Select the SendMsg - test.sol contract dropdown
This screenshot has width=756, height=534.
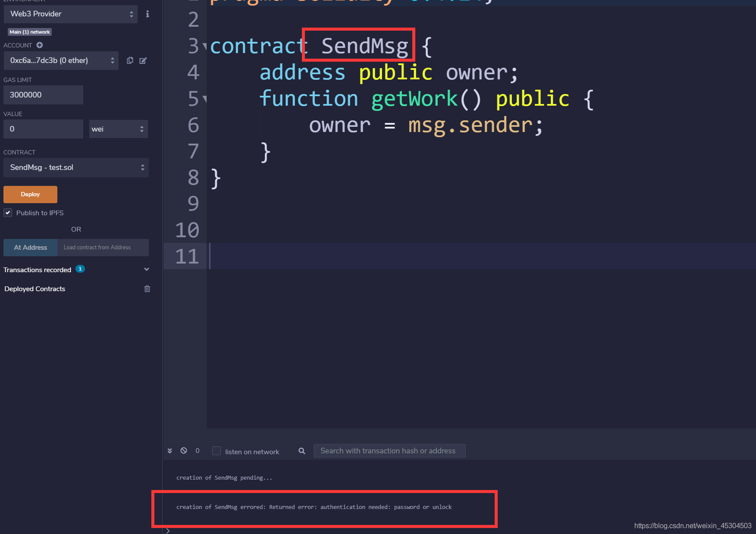coord(76,167)
